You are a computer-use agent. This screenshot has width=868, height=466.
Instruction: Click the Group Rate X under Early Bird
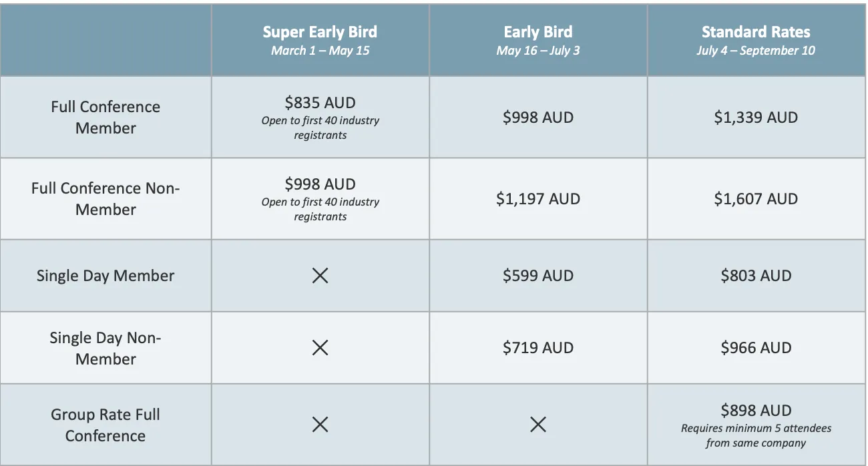click(x=538, y=425)
